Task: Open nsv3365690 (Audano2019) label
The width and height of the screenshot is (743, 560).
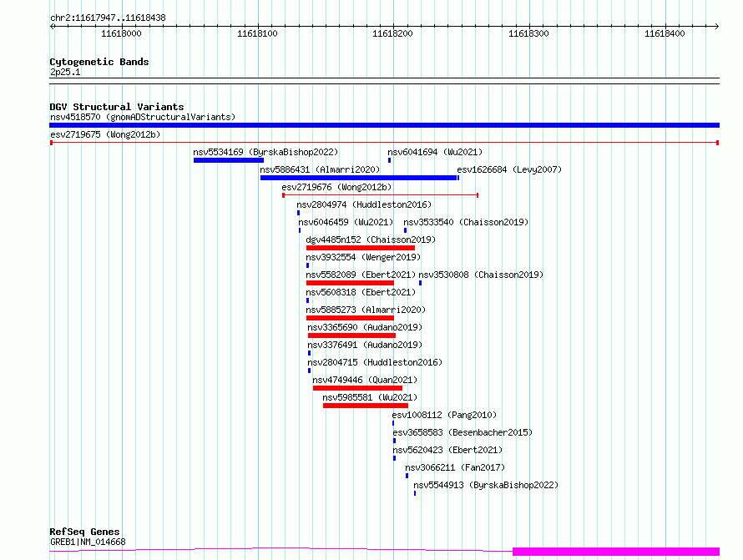Action: (365, 327)
